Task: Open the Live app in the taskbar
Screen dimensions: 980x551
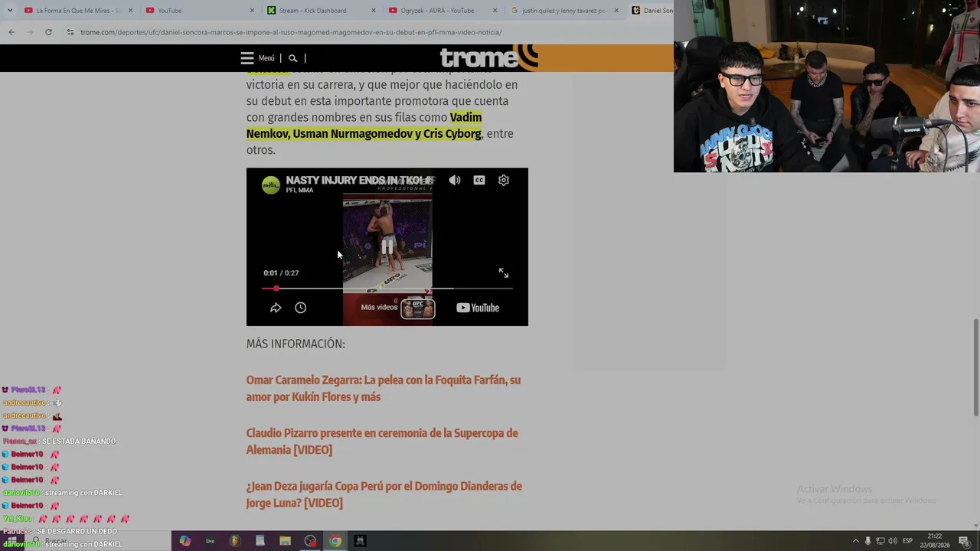Action: (x=210, y=541)
